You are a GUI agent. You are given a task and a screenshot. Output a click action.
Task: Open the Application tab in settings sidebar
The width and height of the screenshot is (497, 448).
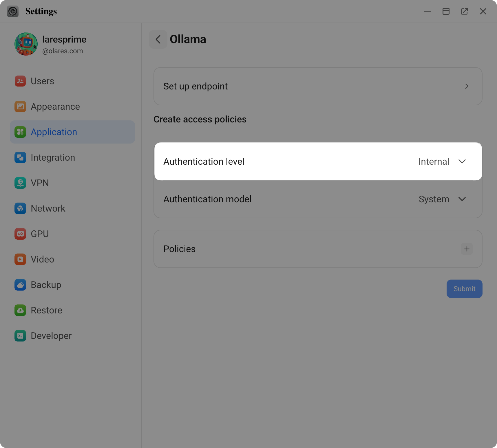[x=54, y=132]
